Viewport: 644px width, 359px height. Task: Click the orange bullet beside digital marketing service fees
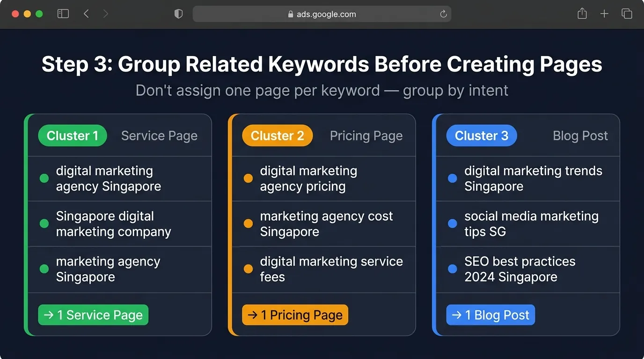click(x=248, y=269)
